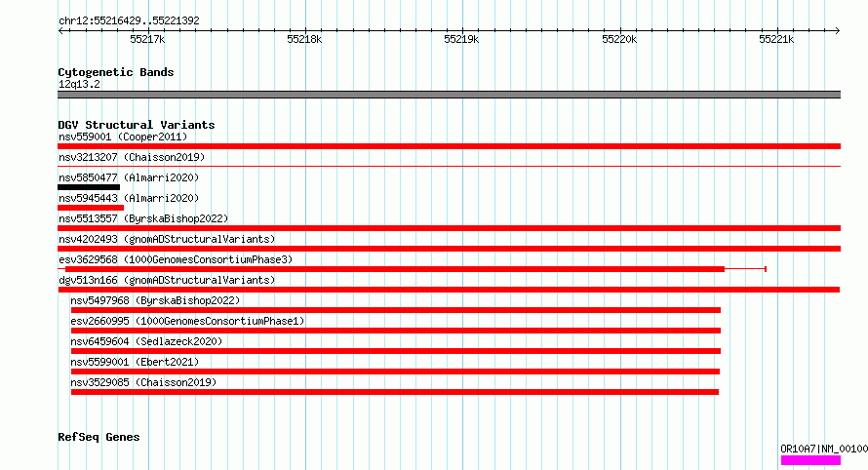Click the nsv3529085 red variant bar
The image size is (868, 470).
click(395, 392)
